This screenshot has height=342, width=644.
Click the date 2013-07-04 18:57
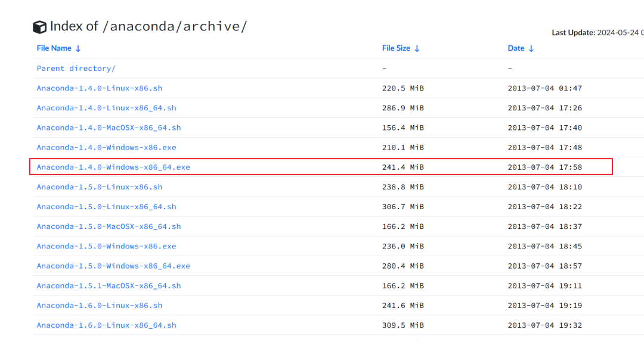(545, 266)
